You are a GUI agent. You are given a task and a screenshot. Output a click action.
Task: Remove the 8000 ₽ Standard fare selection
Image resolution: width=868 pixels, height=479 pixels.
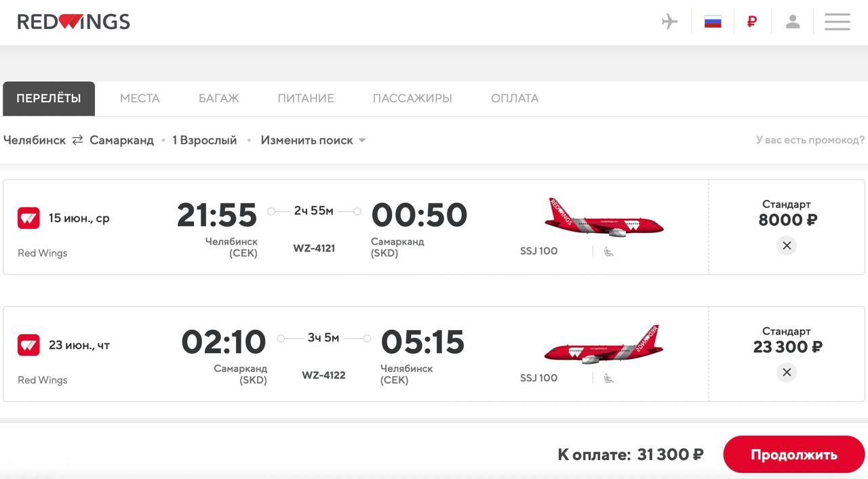(787, 245)
